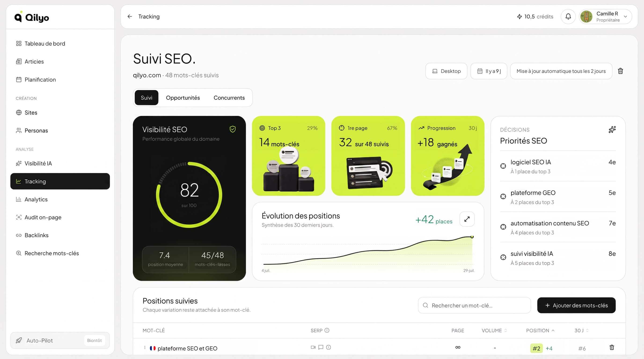The image size is (644, 359).
Task: Click the sparkle icon in Priorités SEO
Action: click(x=612, y=129)
